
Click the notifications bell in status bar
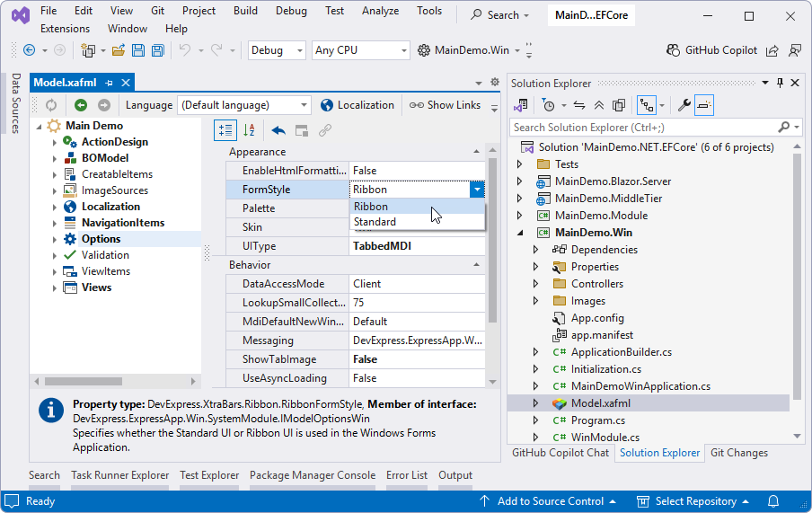[x=773, y=501]
